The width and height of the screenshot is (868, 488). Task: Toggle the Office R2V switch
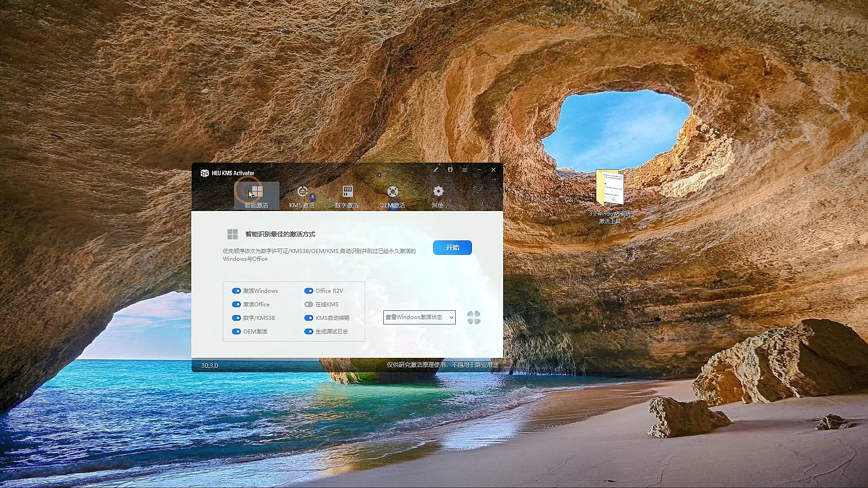(308, 290)
